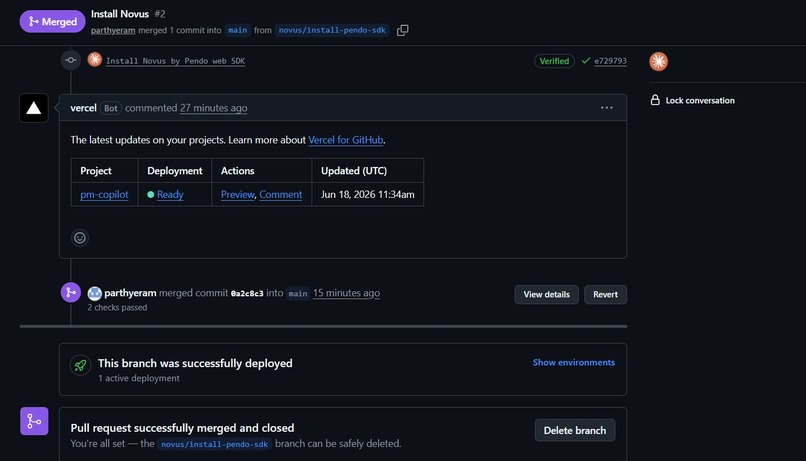This screenshot has height=461, width=806.
Task: Click the Revert button
Action: (606, 294)
